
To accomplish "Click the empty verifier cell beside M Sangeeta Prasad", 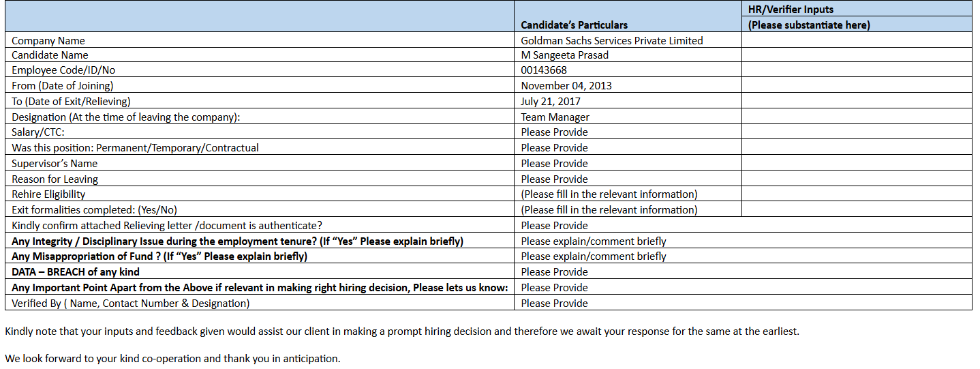I will pos(856,55).
